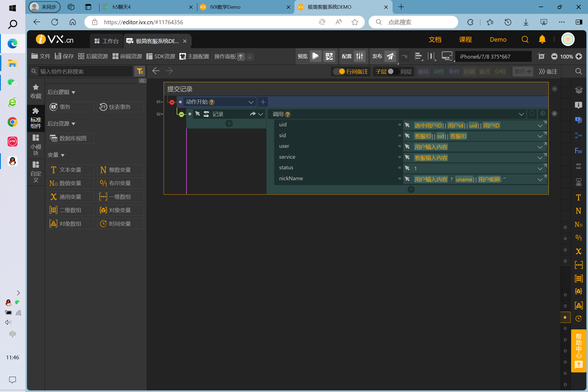This screenshot has height=392, width=588.
Task: Open WeChat from Windows taskbar
Action: click(12, 82)
